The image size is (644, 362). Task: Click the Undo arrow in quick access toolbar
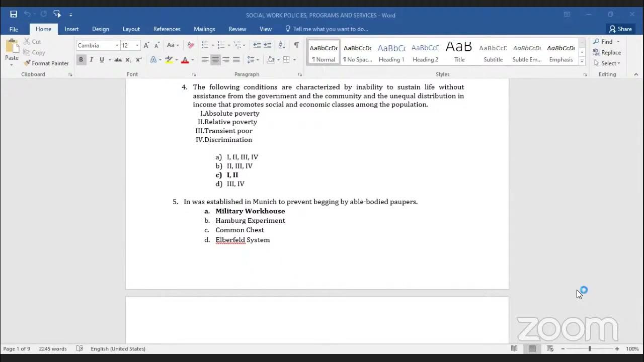(x=27, y=14)
